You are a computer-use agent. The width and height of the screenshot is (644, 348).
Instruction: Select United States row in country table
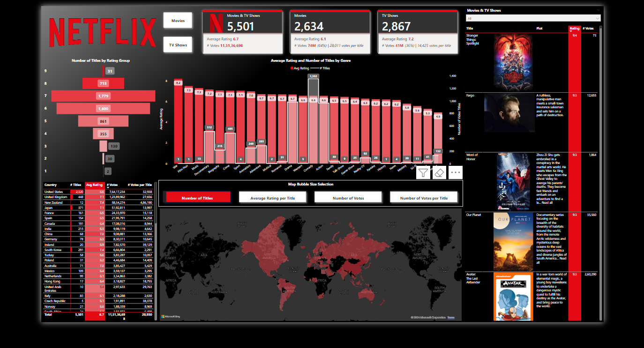(x=98, y=192)
